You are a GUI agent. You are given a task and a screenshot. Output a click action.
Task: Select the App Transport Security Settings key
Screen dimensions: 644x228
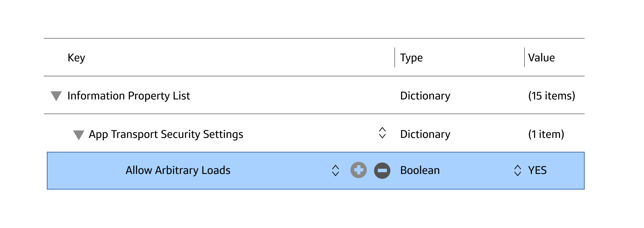tap(166, 134)
